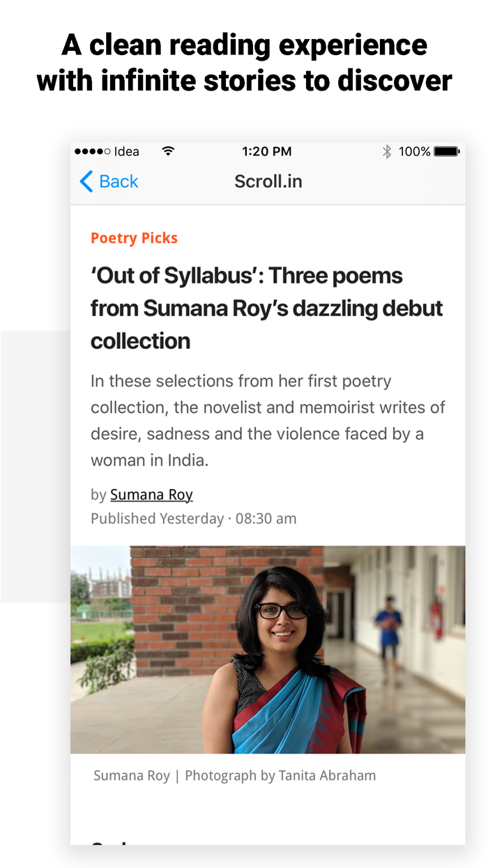Tap the 100% battery percentage indicator
This screenshot has height=868, width=488.
[414, 151]
